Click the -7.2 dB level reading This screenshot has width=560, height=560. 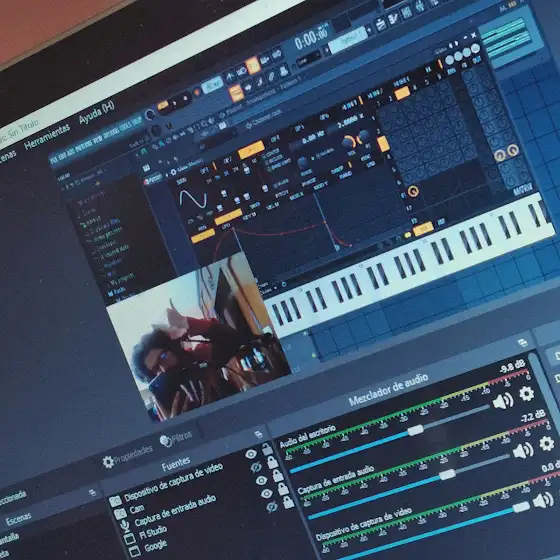tap(532, 416)
